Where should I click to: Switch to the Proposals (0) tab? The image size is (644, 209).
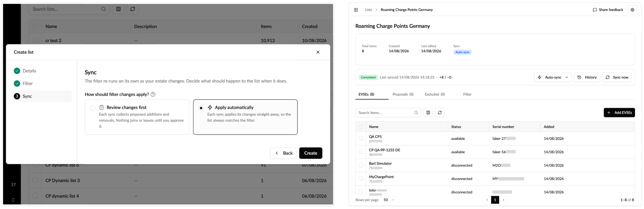click(403, 94)
